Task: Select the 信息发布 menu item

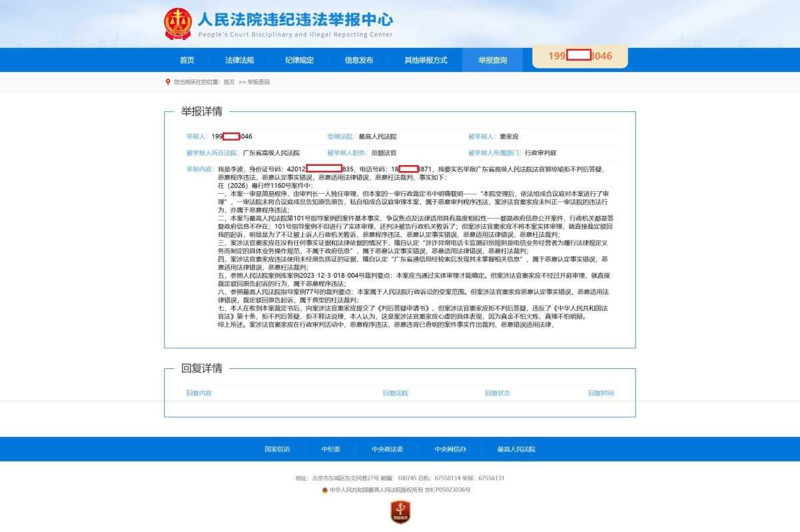Action: (x=359, y=60)
